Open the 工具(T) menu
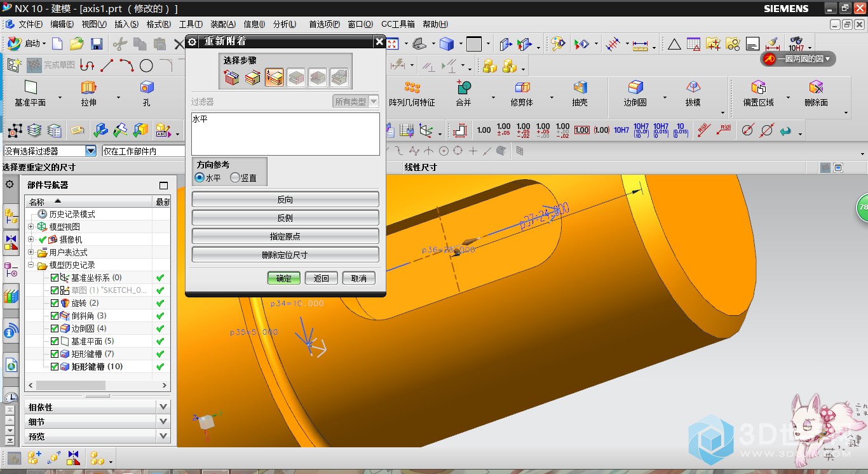 [190, 24]
